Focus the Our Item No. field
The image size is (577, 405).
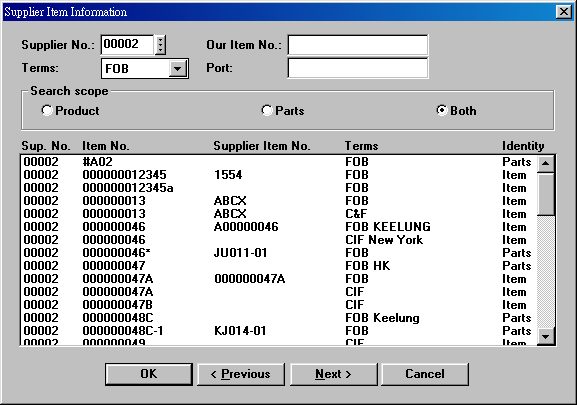pos(358,45)
